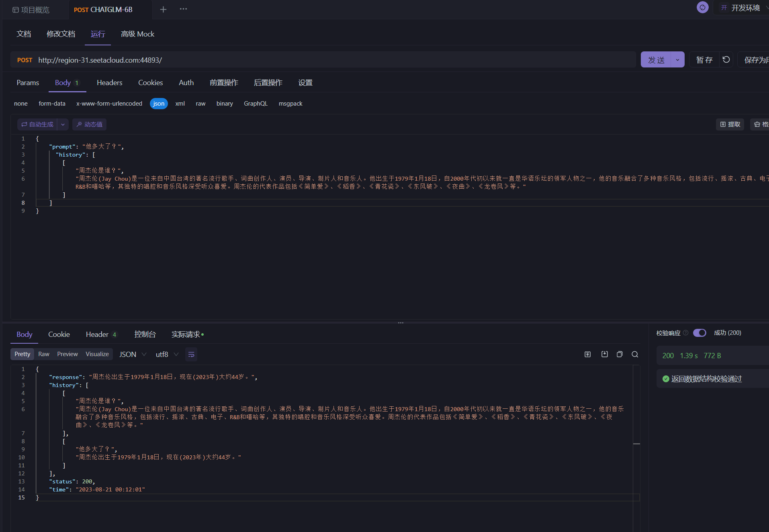Open the request Body tab
Viewport: 769px width, 532px height.
[67, 83]
